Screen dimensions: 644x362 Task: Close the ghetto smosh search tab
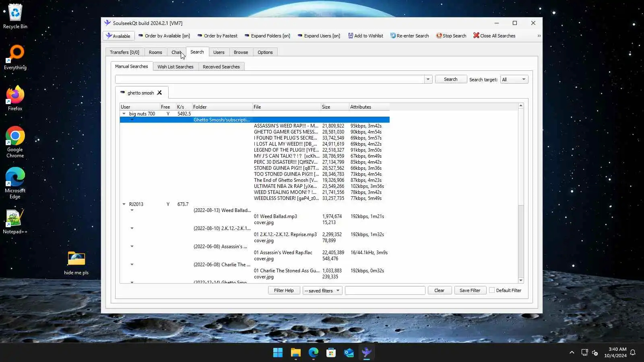(159, 93)
